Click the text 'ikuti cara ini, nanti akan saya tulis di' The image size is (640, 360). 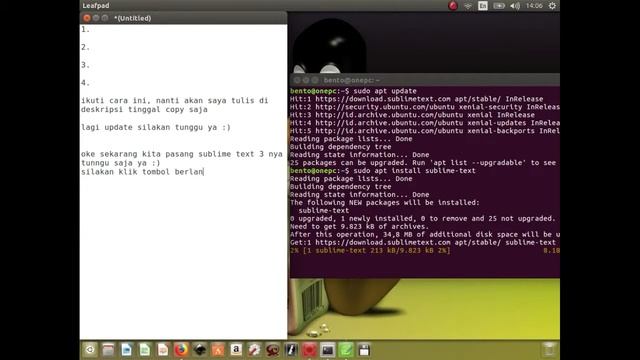[175, 100]
